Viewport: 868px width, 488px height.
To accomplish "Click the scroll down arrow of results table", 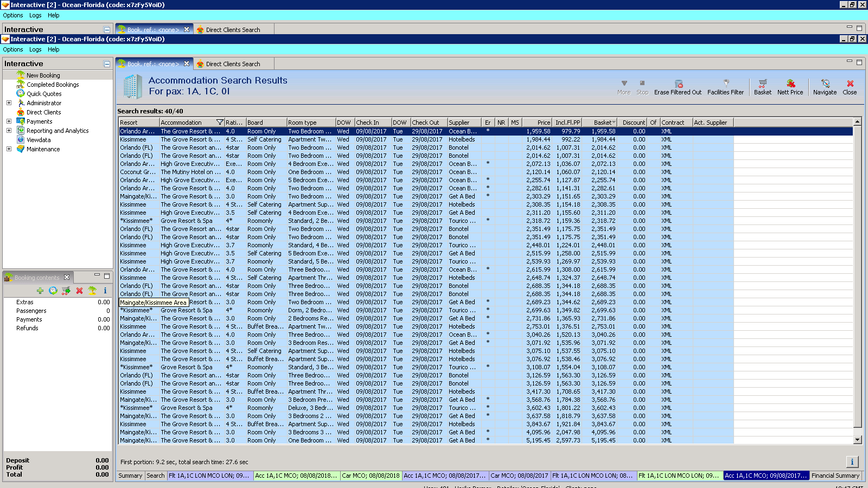I will click(x=858, y=440).
